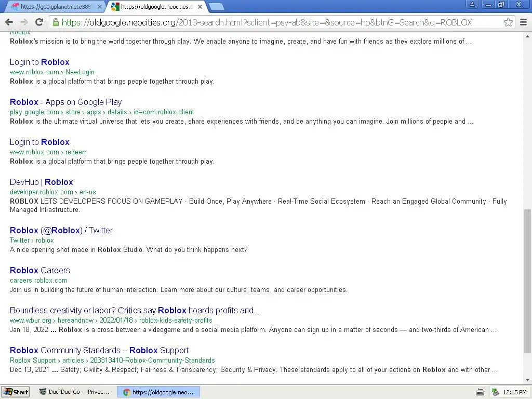Click the 'Join us in building the future' snippet
532x399 pixels.
(179, 290)
